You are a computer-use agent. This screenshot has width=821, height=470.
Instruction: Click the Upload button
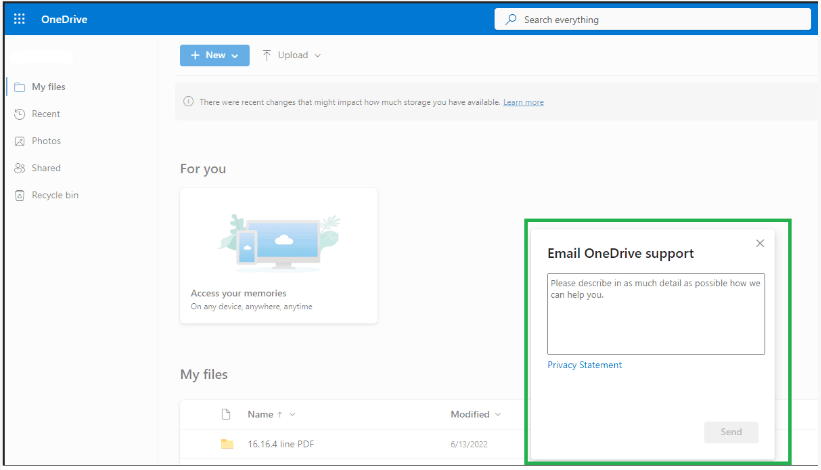(291, 55)
